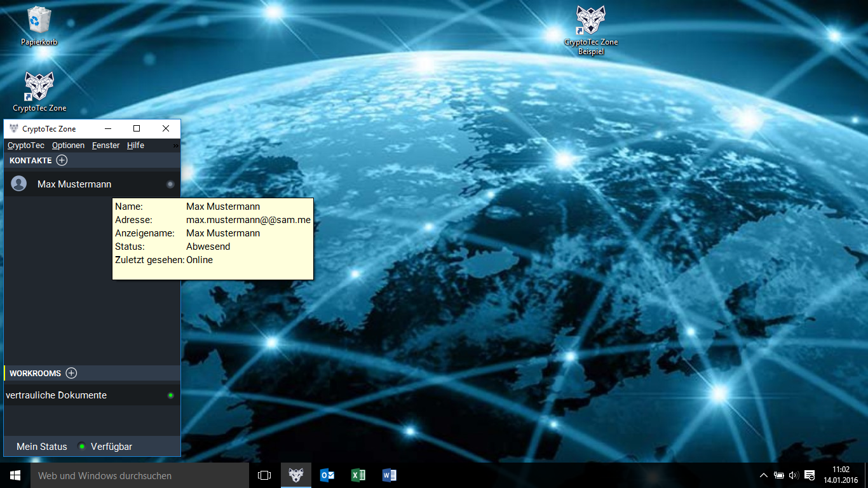Click the Mein Status label
Image resolution: width=868 pixels, height=488 pixels.
(42, 447)
